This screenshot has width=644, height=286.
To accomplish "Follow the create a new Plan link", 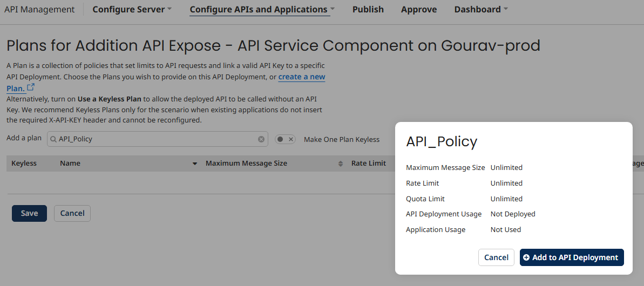I will tap(301, 77).
